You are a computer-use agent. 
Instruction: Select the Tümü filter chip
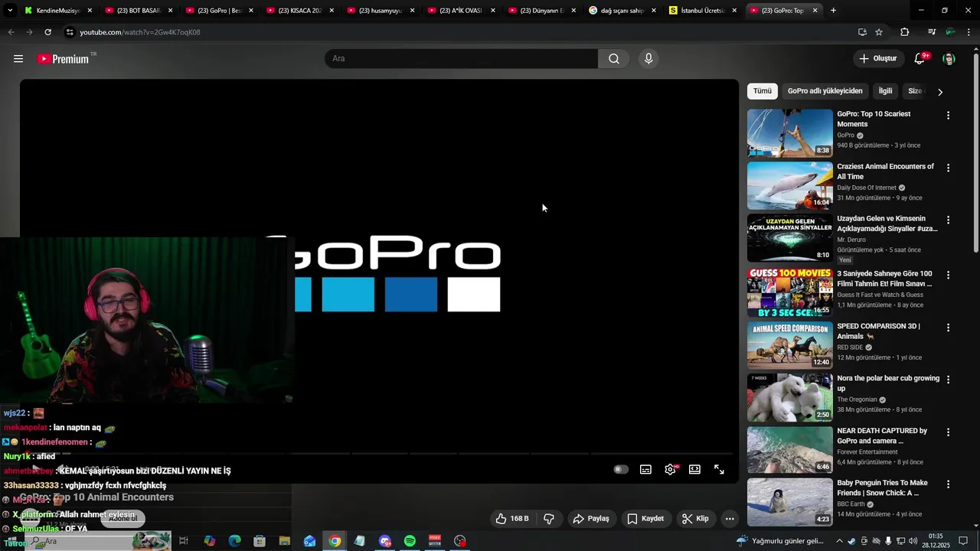(763, 91)
